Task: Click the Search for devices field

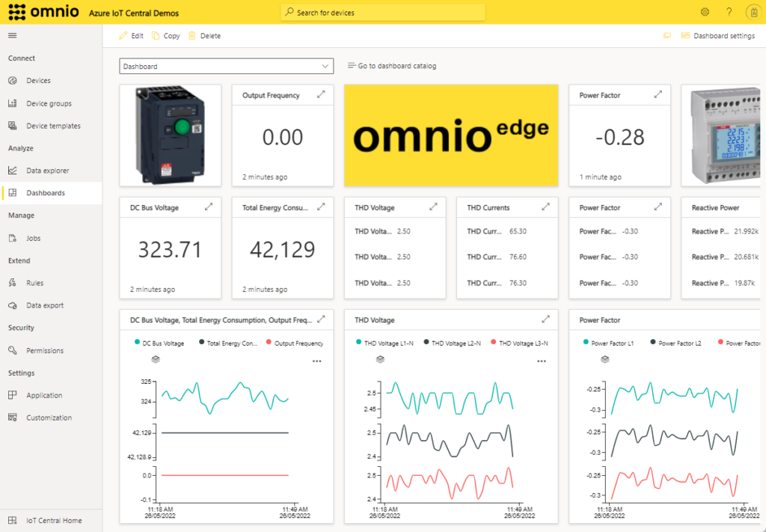Action: coord(382,12)
